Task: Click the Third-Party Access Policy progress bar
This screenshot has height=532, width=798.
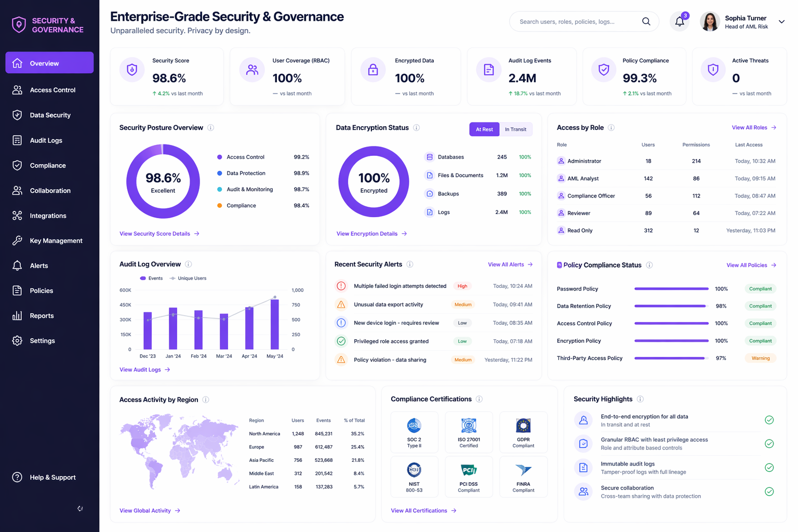Action: (671, 358)
